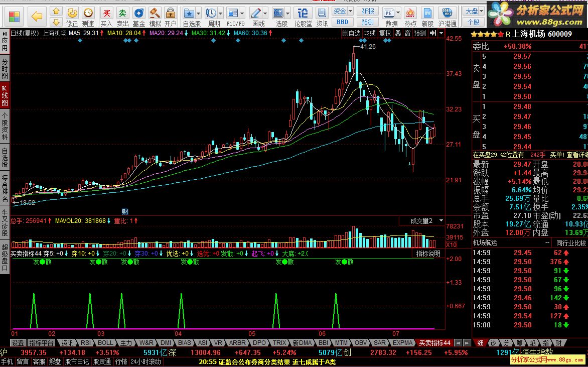Switch to the EXPMA indicator tab
The image size is (588, 367).
[403, 342]
